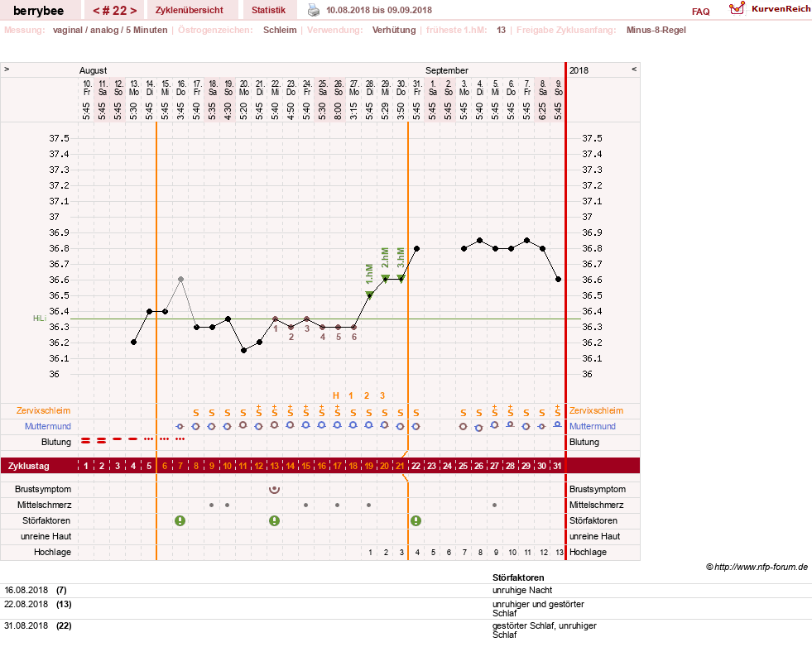Click the Brustsymptom icon on cycle day 13
The height and width of the screenshot is (666, 812).
click(x=275, y=489)
